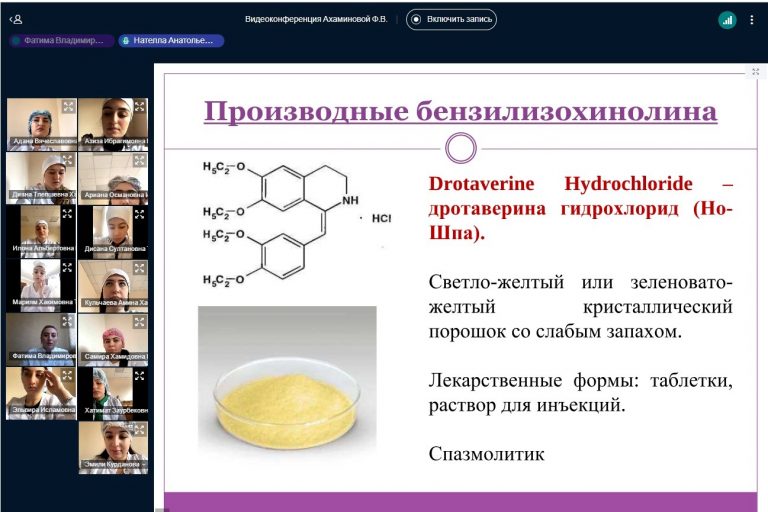Select the Ариана Османовна name label
Image resolution: width=768 pixels, height=512 pixels.
tap(115, 195)
